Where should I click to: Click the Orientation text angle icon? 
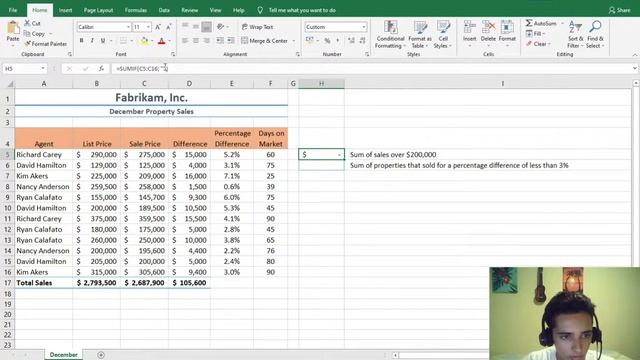221,27
